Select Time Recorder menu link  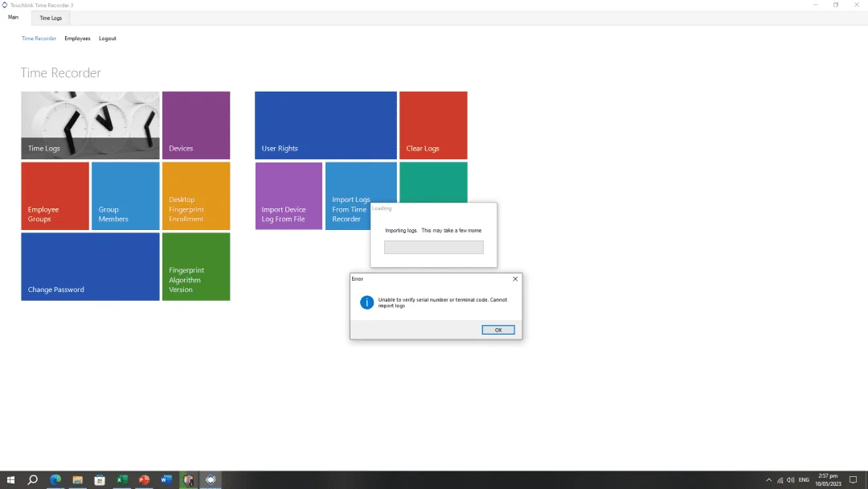(x=39, y=39)
